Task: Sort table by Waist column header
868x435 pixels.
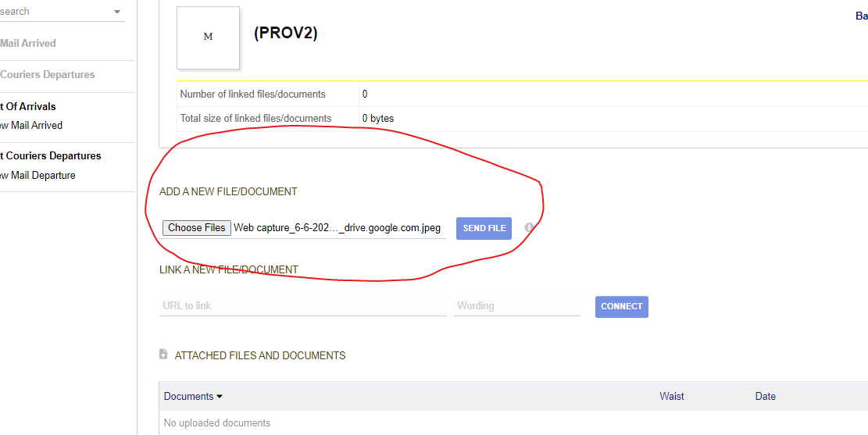Action: point(671,397)
